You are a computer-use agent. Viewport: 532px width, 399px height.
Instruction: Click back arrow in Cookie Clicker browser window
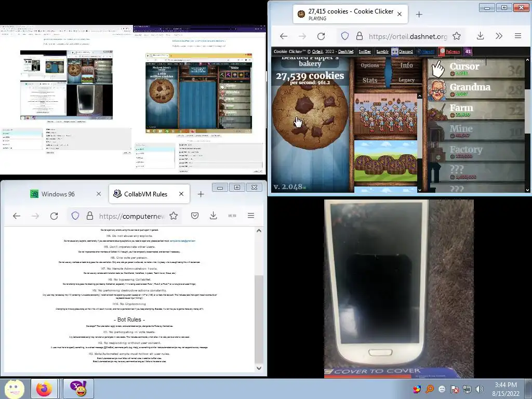pyautogui.click(x=284, y=36)
